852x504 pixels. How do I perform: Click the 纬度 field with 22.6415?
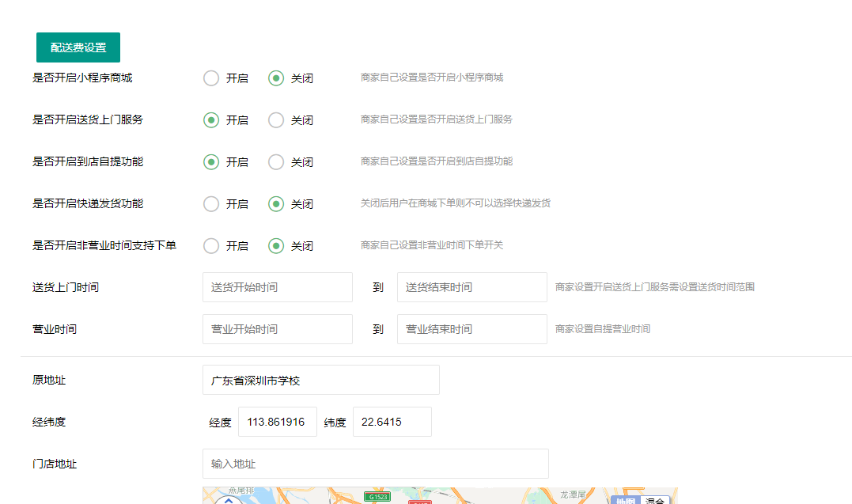(392, 422)
